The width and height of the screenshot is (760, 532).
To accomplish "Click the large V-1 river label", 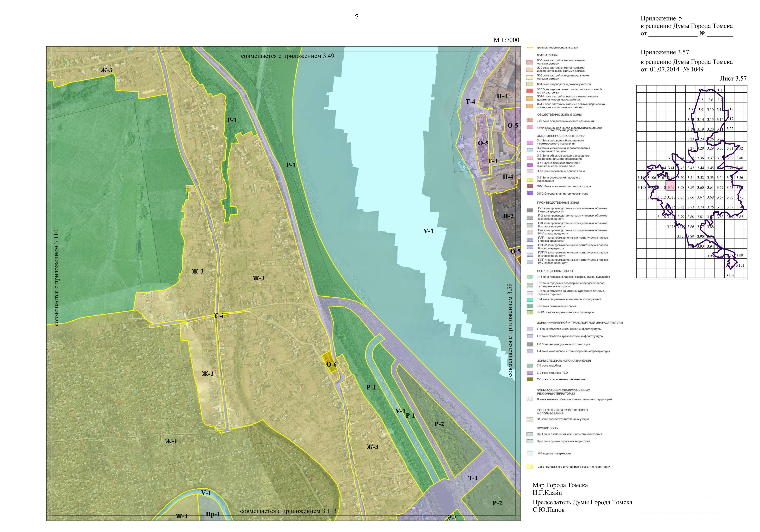I will click(428, 231).
